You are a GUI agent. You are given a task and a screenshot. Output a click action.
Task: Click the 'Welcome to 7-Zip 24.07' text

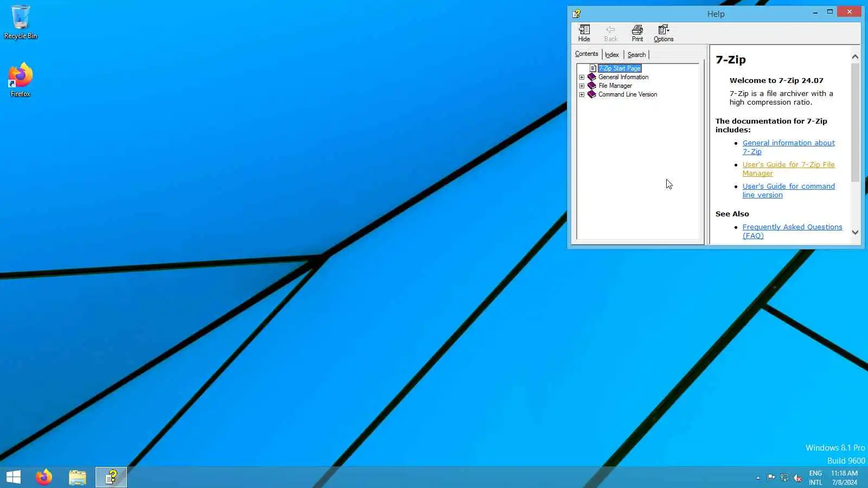point(776,80)
